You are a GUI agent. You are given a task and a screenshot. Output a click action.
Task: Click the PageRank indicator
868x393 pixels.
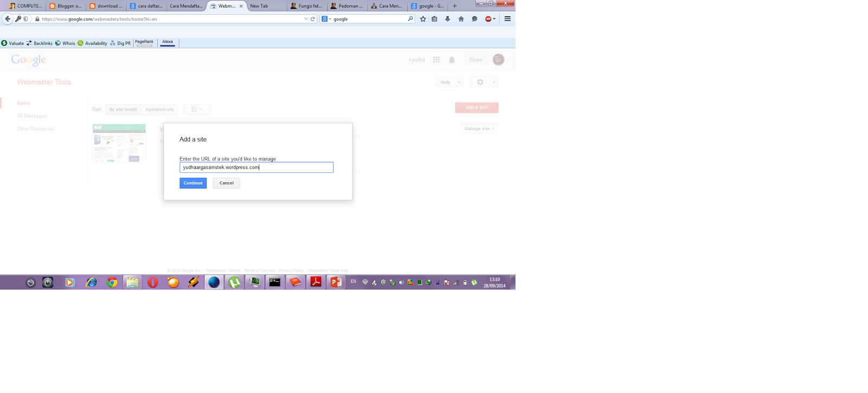coord(144,42)
